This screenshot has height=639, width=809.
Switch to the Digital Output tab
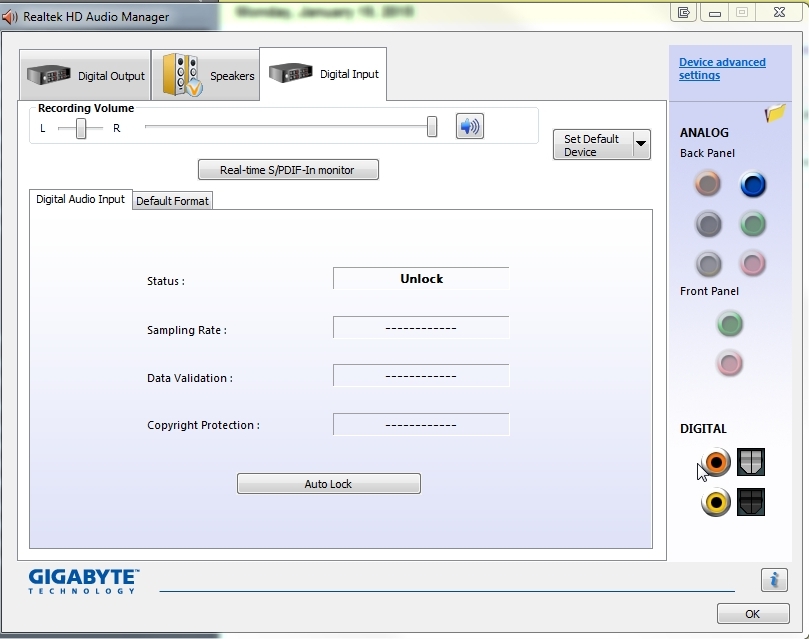click(x=85, y=75)
